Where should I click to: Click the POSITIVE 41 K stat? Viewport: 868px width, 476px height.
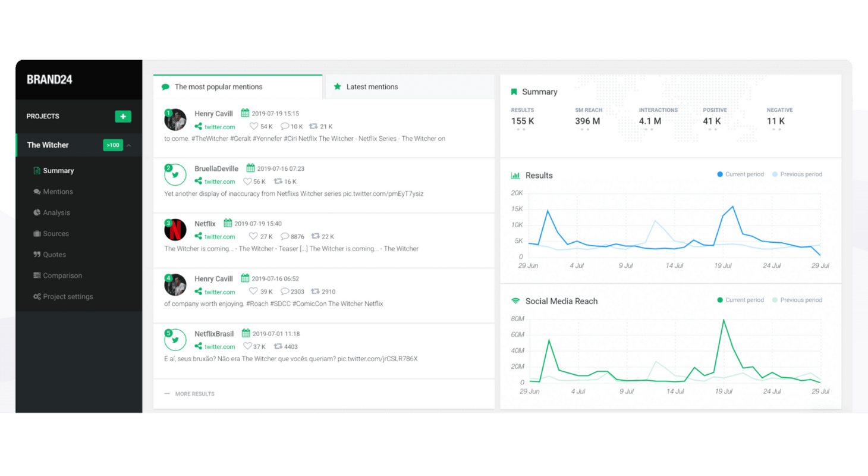(x=716, y=117)
